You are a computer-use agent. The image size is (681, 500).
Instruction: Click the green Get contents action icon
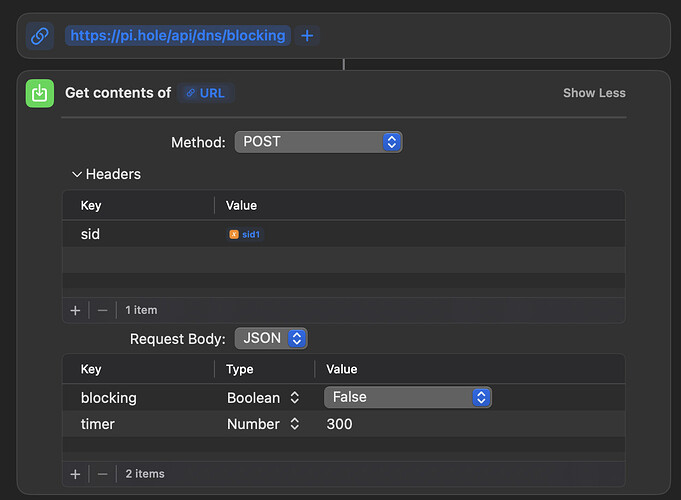(x=40, y=93)
